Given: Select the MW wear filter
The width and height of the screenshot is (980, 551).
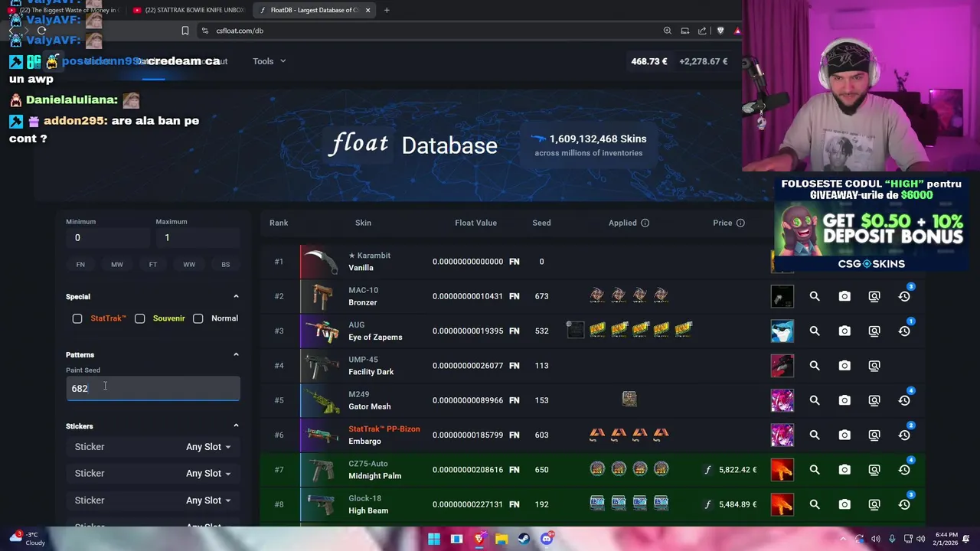Looking at the screenshot, I should pos(117,264).
